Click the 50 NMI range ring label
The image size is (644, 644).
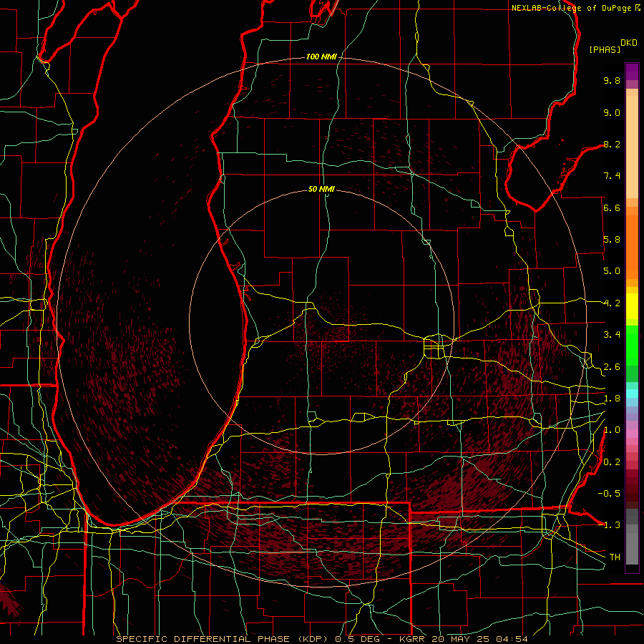click(321, 189)
